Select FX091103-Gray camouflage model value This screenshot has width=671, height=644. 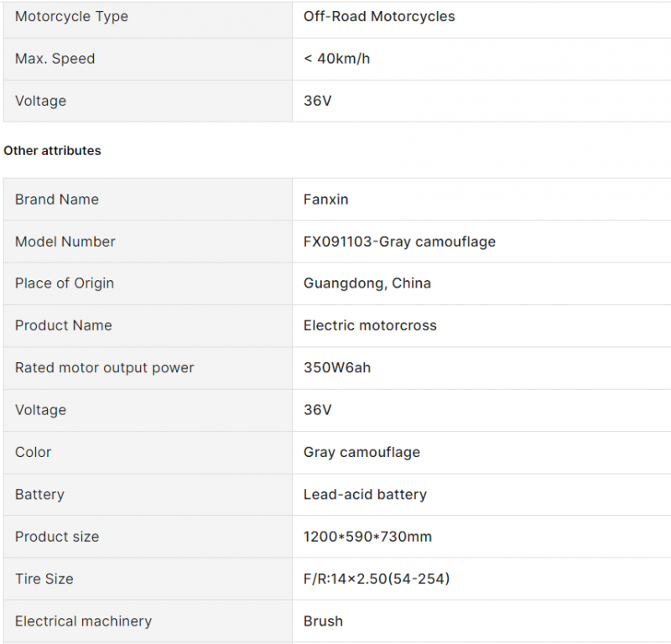coord(400,241)
